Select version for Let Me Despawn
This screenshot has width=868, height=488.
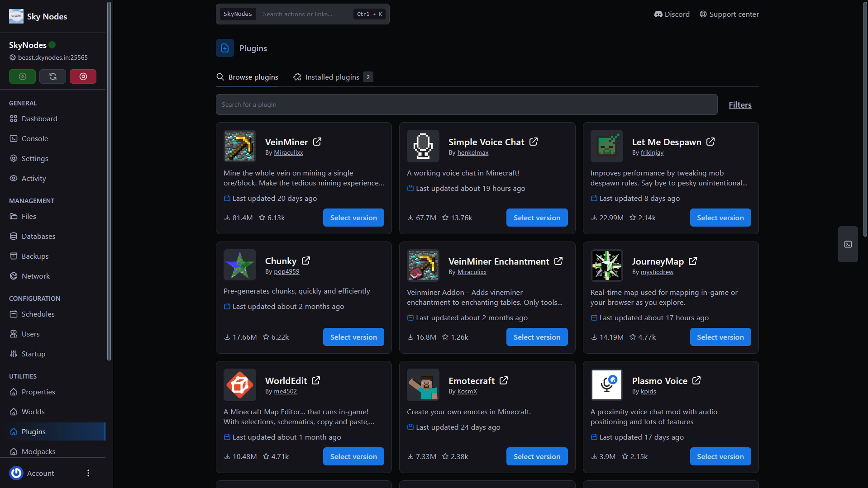[720, 218]
